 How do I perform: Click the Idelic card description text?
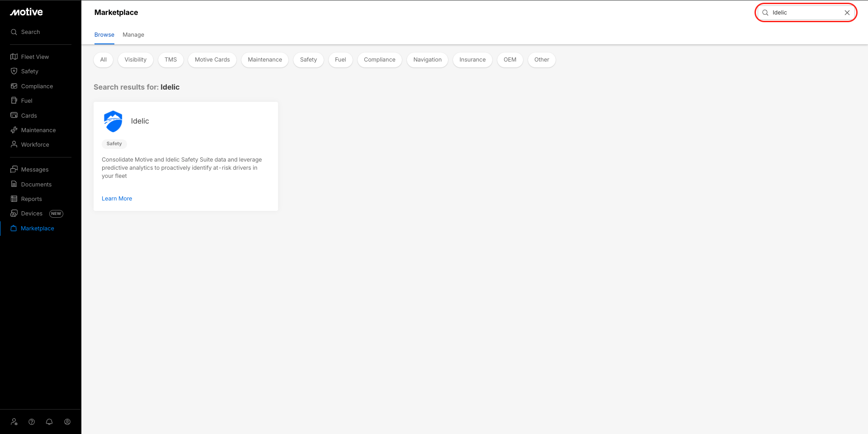click(182, 168)
